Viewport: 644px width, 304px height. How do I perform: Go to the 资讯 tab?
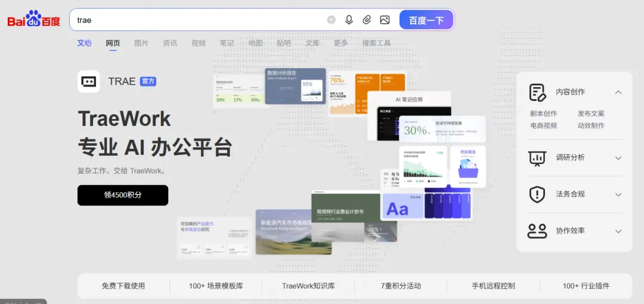click(170, 43)
